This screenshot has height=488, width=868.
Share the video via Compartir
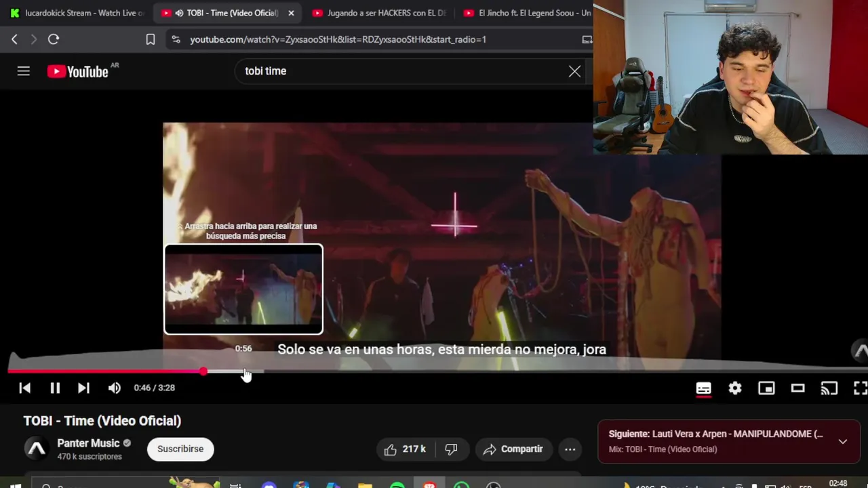(x=513, y=449)
